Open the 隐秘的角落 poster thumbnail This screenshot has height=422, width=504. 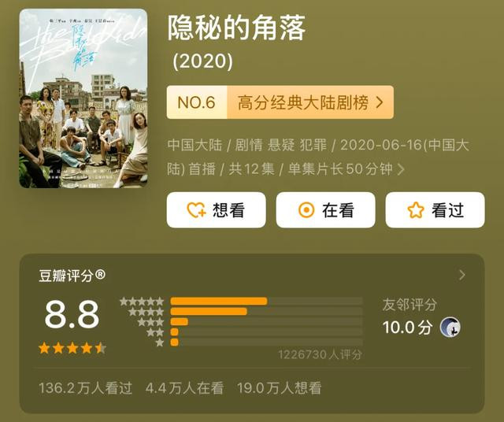(83, 98)
